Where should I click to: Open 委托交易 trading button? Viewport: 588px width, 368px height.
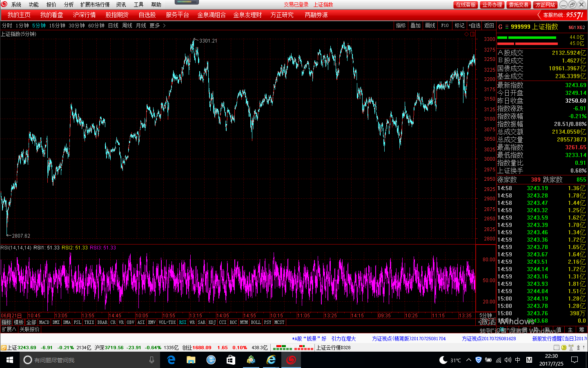click(518, 4)
